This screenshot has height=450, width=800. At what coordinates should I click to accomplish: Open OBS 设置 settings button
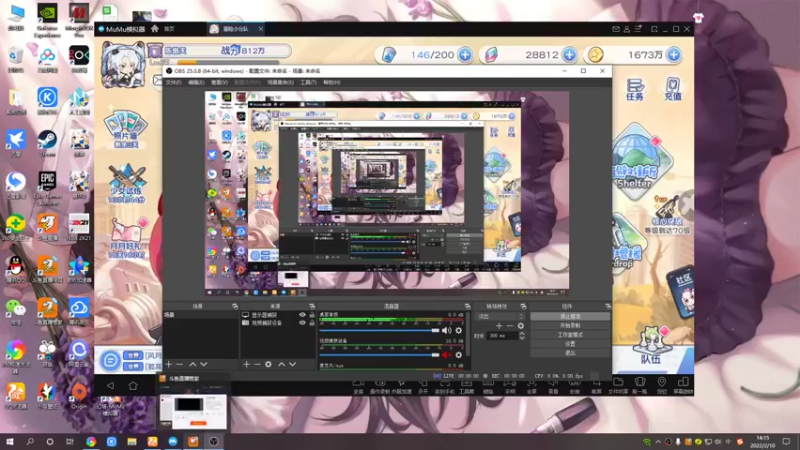tap(570, 344)
